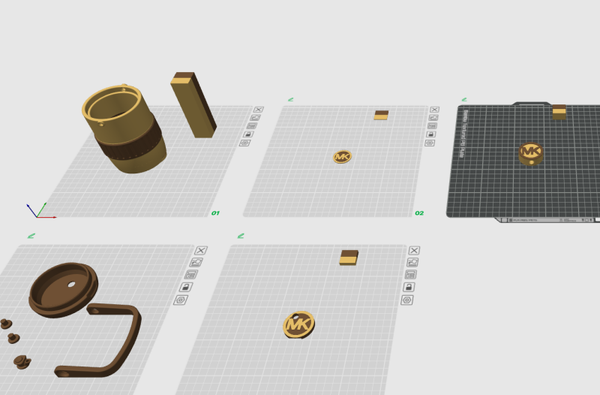The image size is (600, 395).
Task: Auto-orient objects on the lid and handle plate
Action: (196, 262)
